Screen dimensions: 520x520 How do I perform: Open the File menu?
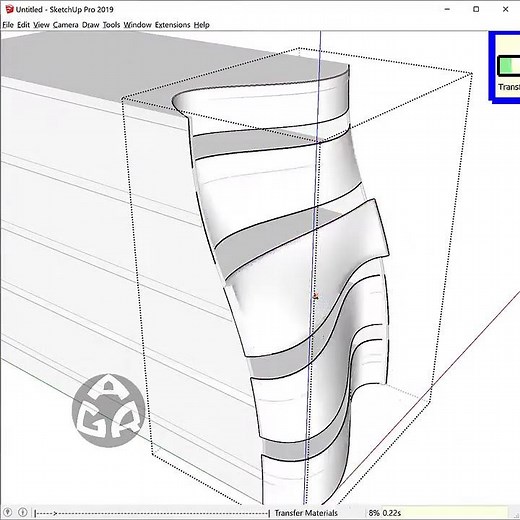click(x=8, y=25)
